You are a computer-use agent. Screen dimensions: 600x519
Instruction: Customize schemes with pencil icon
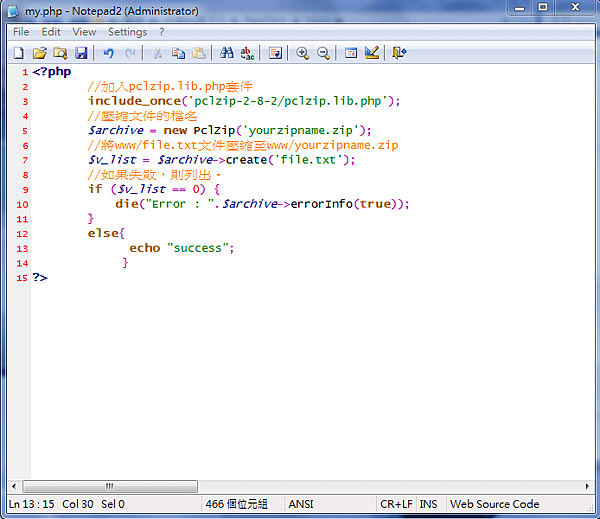[372, 53]
